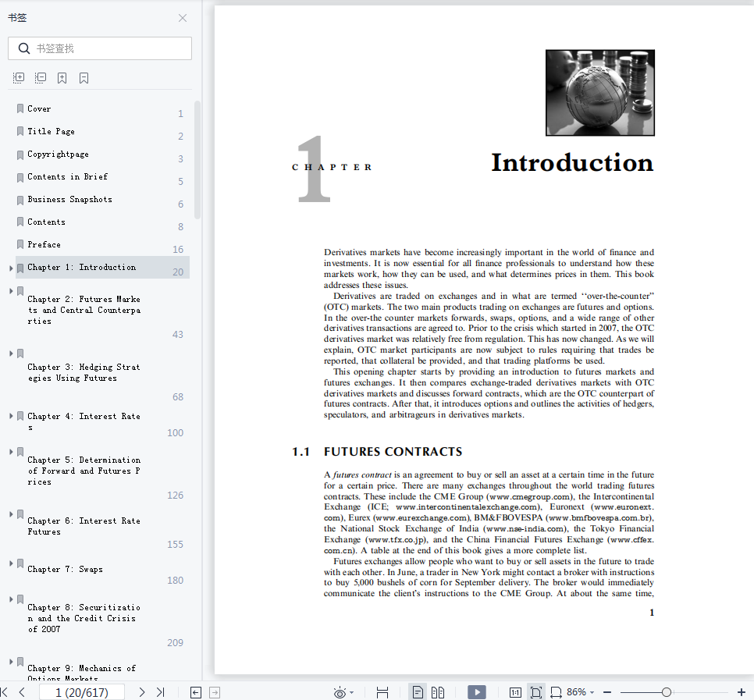Screen dimensions: 754x700
Task: Expand Chapter 8: Securitization bookmark
Action: [11, 599]
